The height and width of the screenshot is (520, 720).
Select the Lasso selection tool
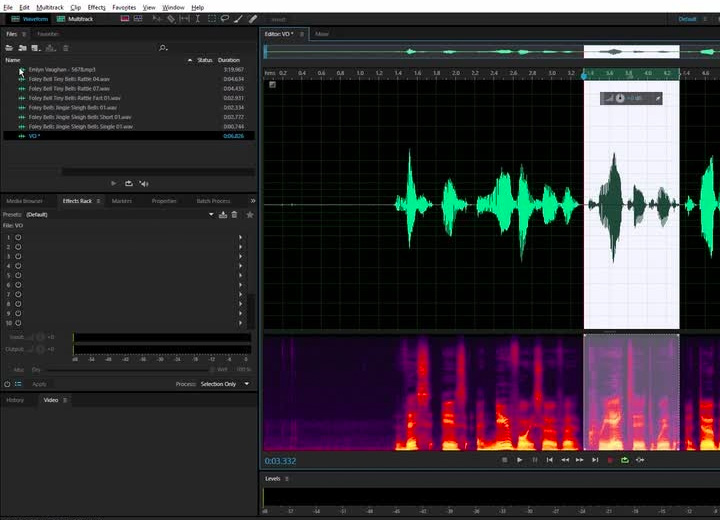(x=224, y=19)
